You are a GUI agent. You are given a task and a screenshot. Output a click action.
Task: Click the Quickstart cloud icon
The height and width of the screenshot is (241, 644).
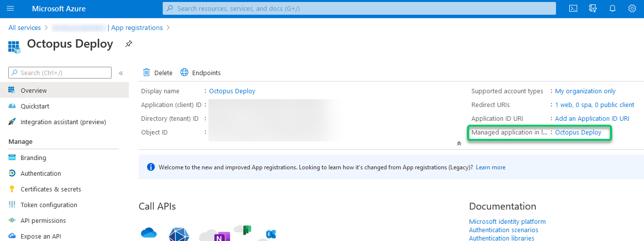(x=12, y=106)
